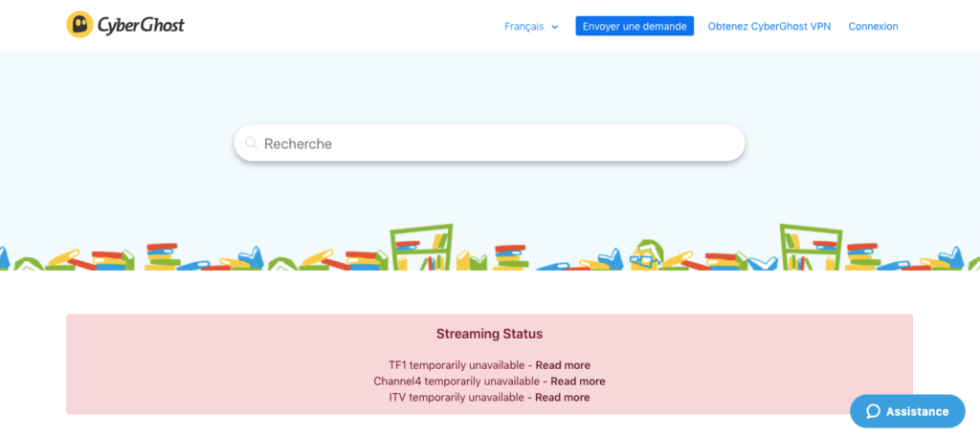This screenshot has width=980, height=436.
Task: Focus the Recherche search field
Action: [489, 143]
